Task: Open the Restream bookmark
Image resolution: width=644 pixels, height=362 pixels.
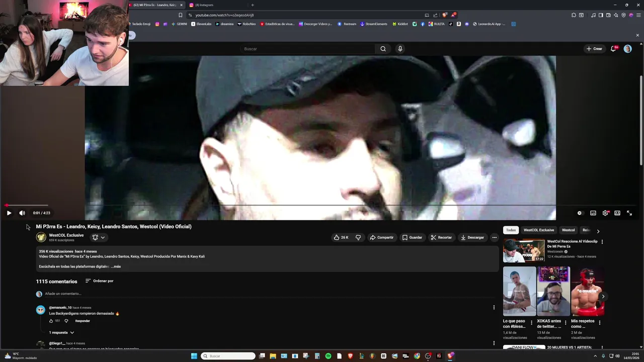Action: pos(347,24)
